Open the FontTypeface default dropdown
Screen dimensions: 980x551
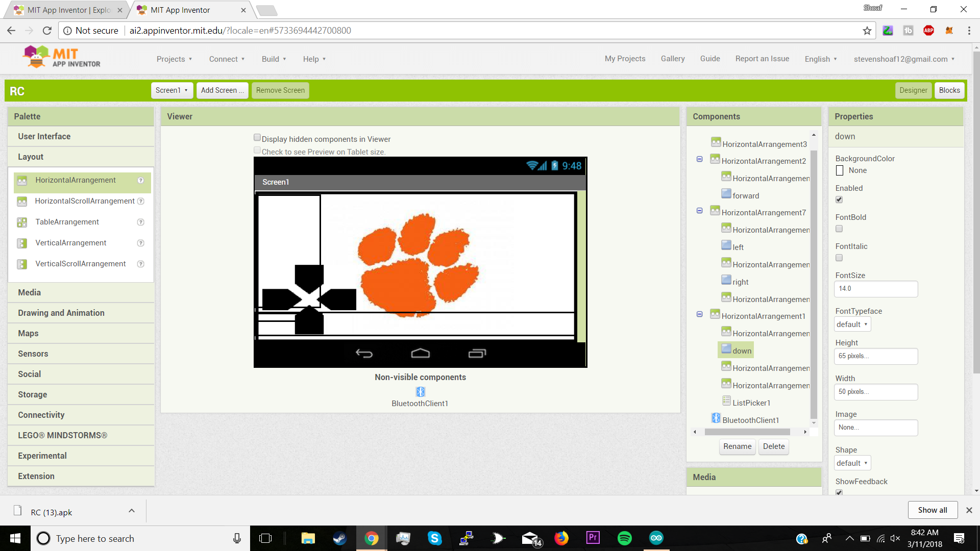852,324
